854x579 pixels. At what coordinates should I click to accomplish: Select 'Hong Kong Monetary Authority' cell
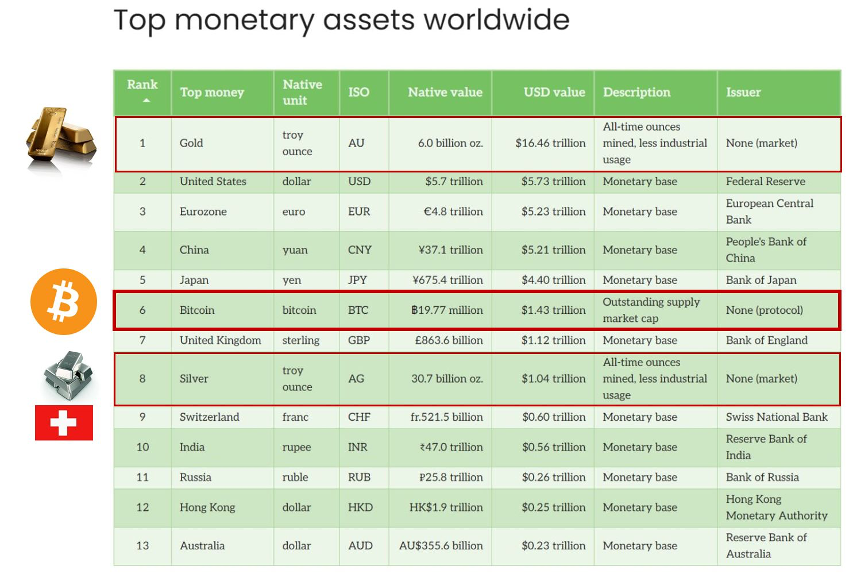point(779,508)
